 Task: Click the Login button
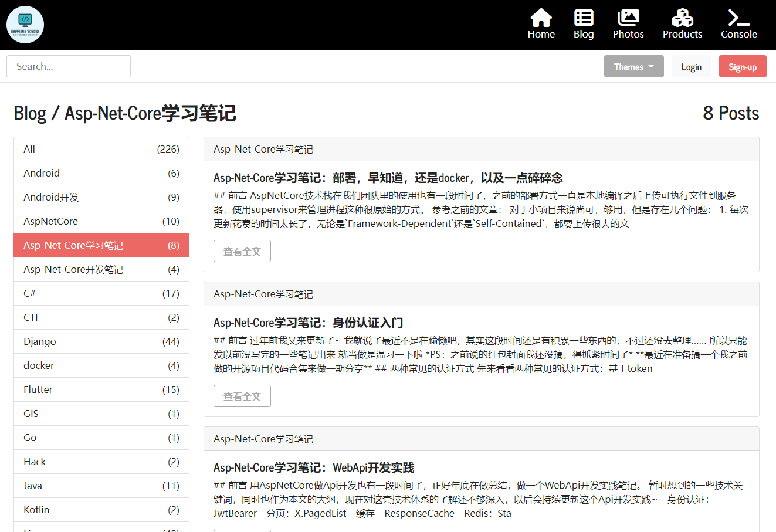tap(692, 66)
